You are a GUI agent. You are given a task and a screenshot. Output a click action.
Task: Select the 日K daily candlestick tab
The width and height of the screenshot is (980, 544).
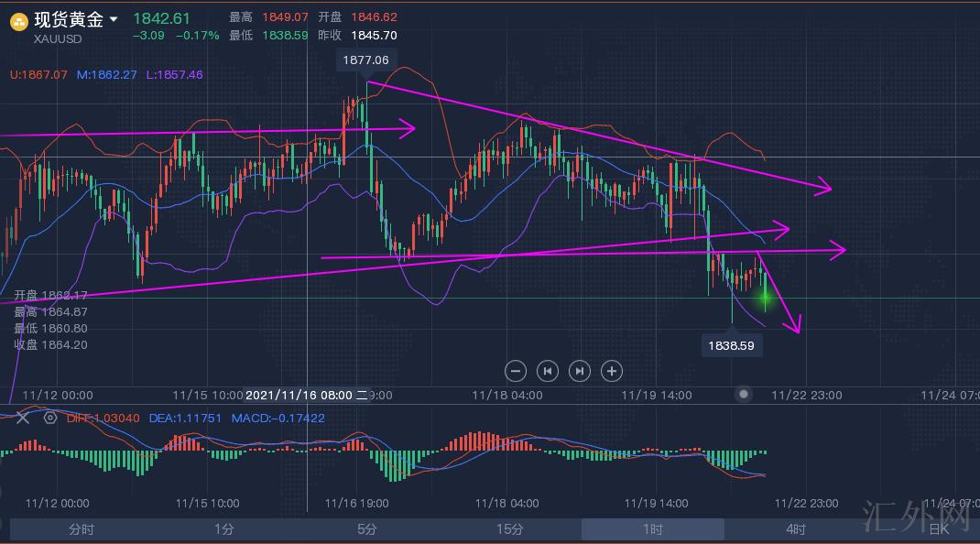[938, 529]
